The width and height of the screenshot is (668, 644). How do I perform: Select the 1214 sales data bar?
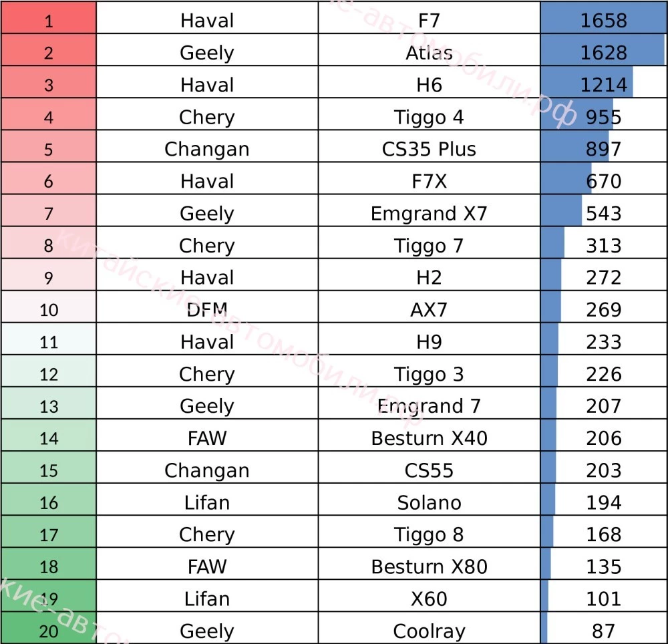coord(603,85)
